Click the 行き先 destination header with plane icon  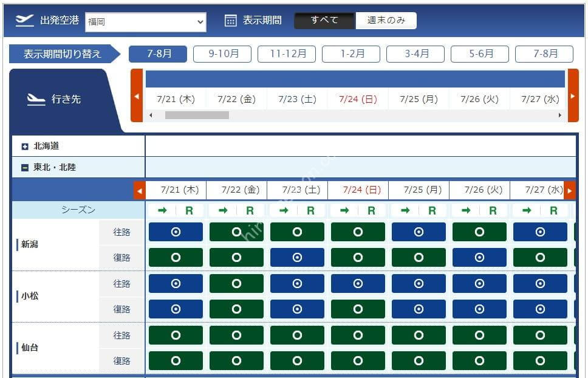(54, 100)
